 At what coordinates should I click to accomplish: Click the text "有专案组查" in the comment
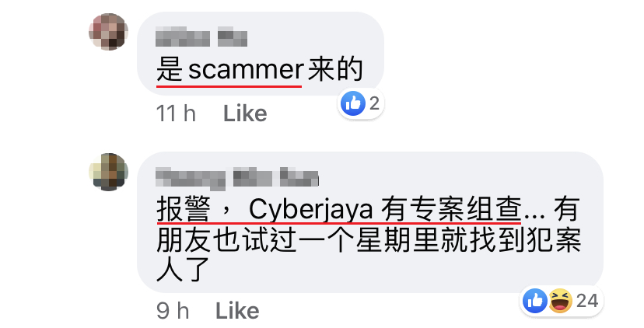point(451,209)
